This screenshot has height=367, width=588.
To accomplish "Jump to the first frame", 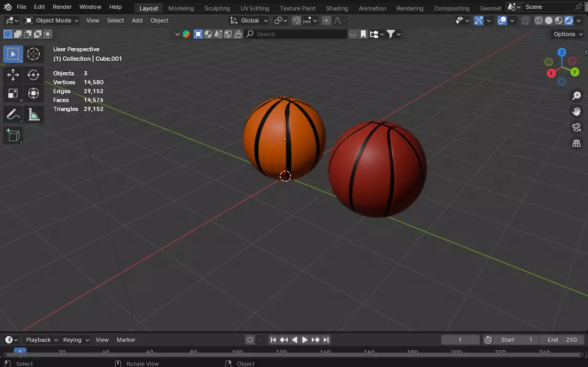I will (273, 340).
